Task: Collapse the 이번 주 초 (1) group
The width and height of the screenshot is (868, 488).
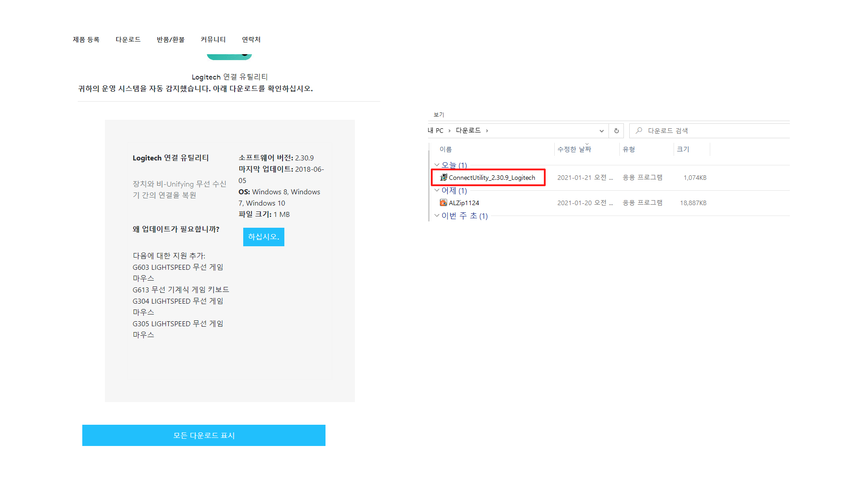Action: [x=437, y=216]
